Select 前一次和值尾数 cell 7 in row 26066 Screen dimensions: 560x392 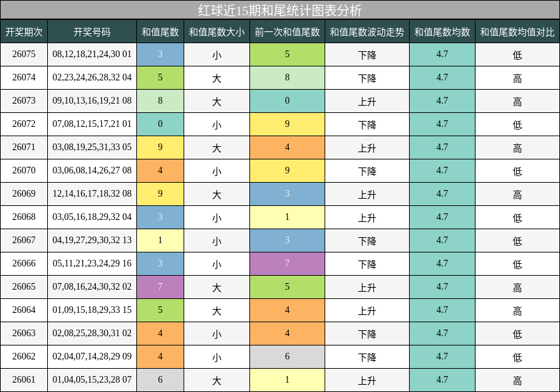coord(287,263)
